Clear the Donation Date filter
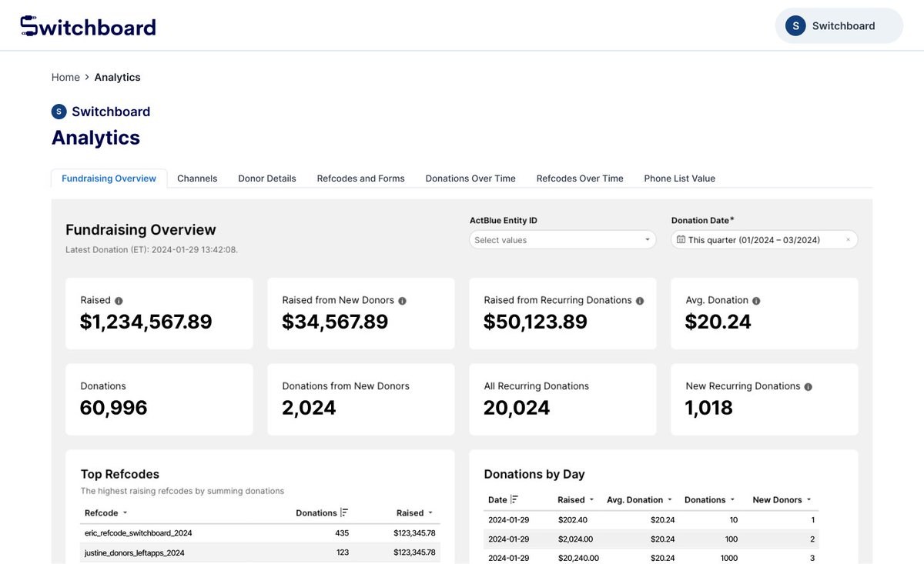Image resolution: width=924 pixels, height=564 pixels. pos(850,239)
